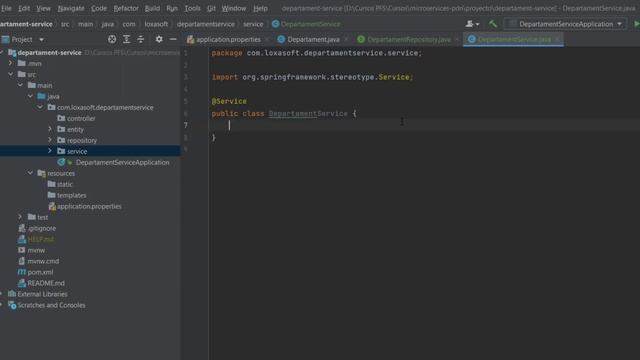Collapse the main folder

pos(20,85)
